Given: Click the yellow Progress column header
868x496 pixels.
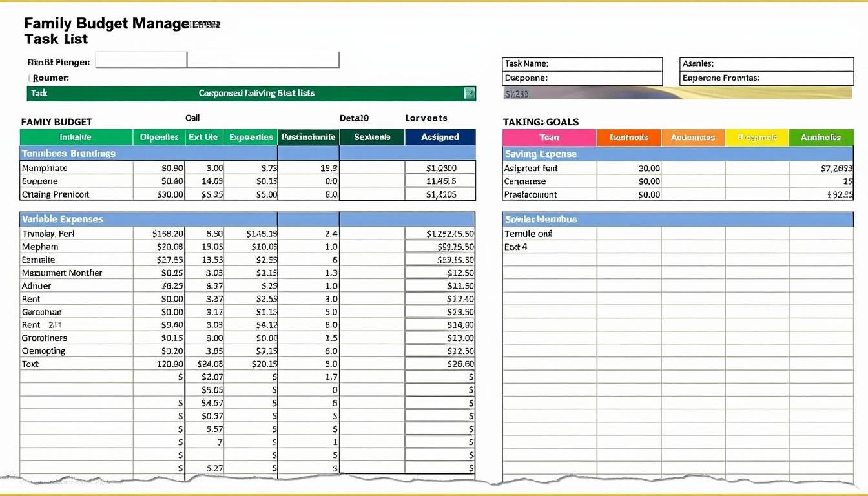Looking at the screenshot, I should point(757,137).
